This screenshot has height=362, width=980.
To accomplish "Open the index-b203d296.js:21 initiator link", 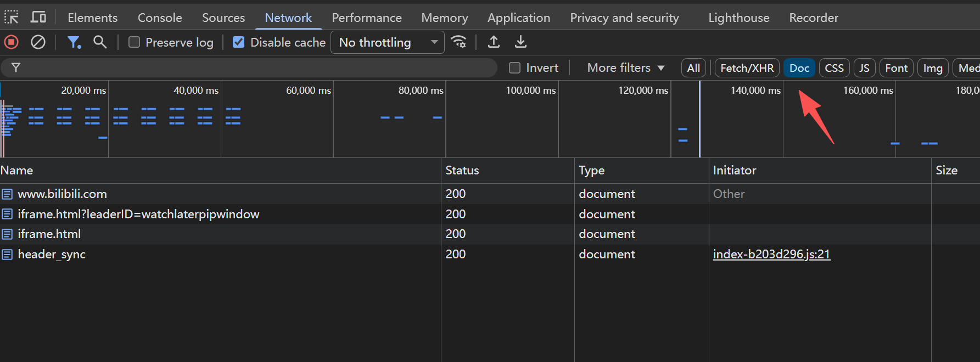I will coord(771,254).
